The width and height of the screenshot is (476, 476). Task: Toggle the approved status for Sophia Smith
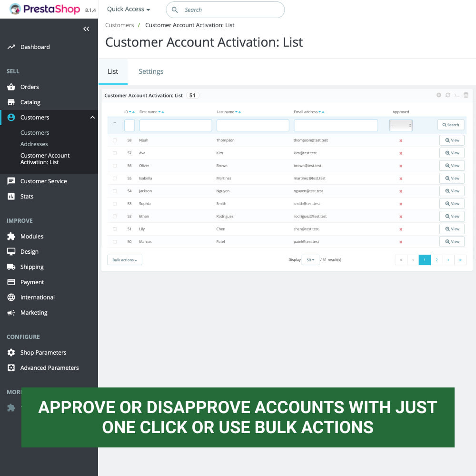(401, 203)
